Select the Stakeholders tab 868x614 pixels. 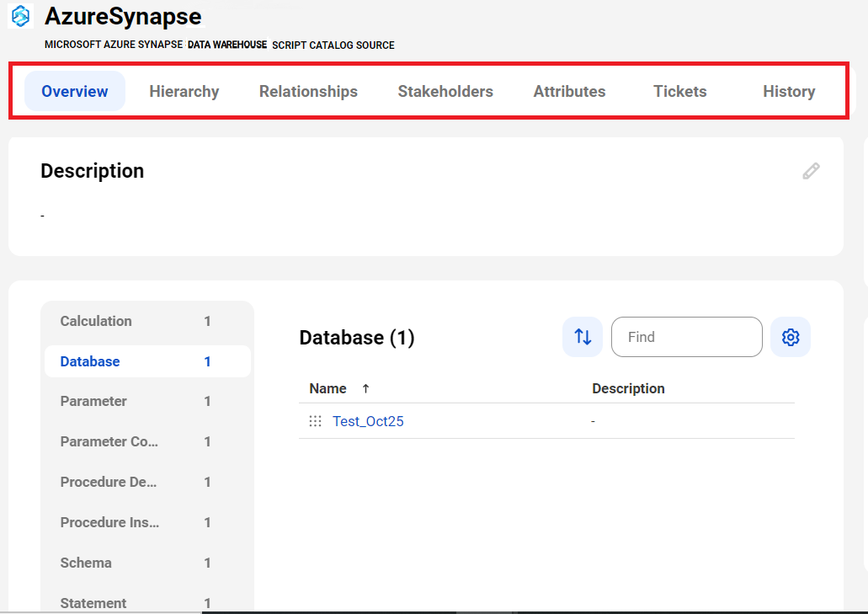pos(445,91)
